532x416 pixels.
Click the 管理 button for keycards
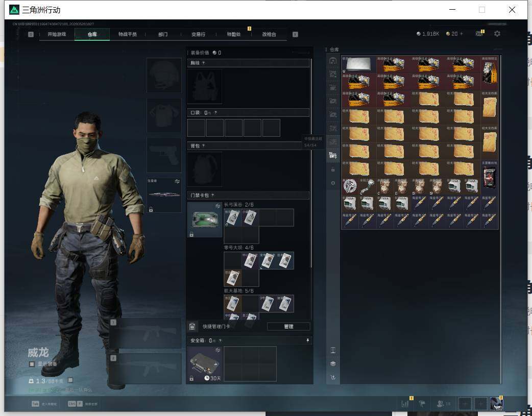(289, 327)
